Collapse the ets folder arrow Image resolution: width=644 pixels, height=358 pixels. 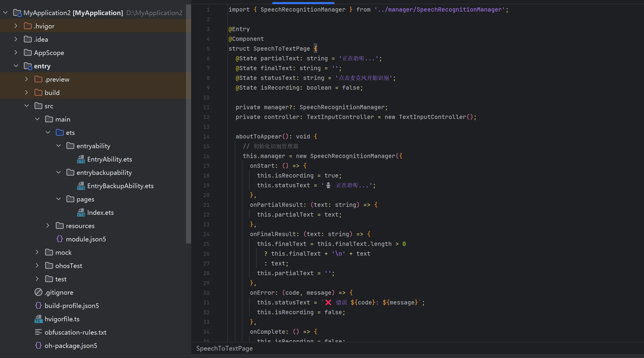48,133
